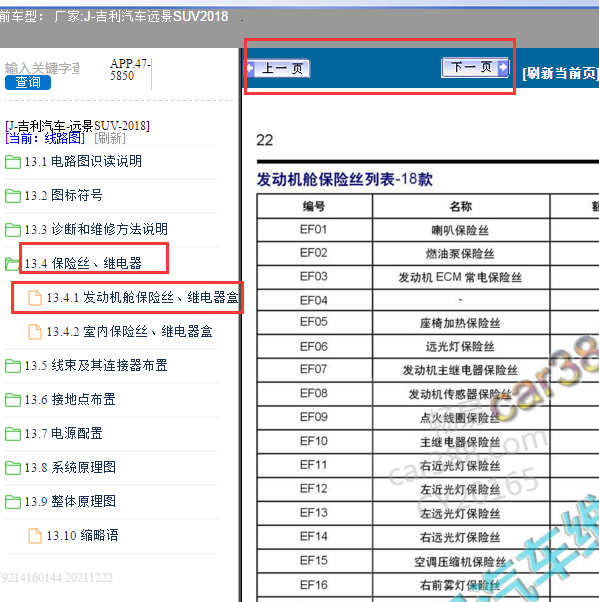Expand 13.6 接地点布置 tree item
The image size is (599, 602).
point(70,400)
